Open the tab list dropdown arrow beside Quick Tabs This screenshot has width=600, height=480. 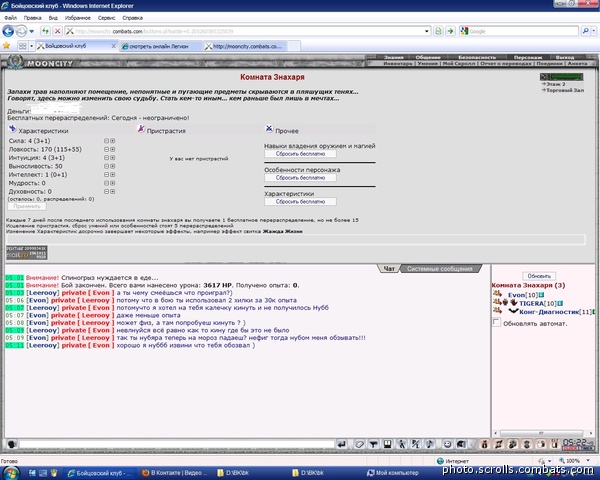click(32, 46)
